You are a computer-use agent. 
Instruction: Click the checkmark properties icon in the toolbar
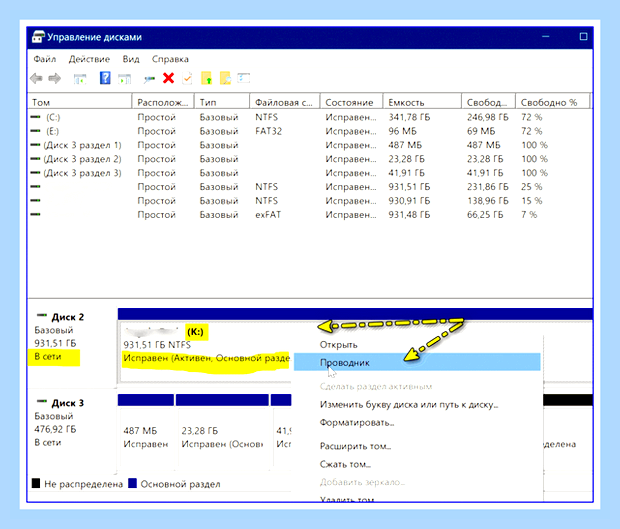click(187, 78)
